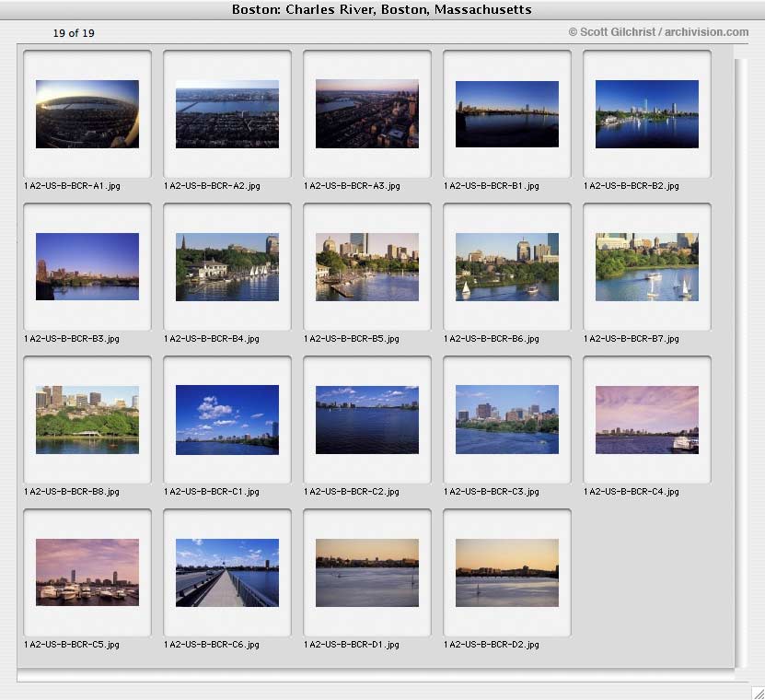
Task: Open thumbnail 1A2-US-B-BCR-D2 sunset
Action: [x=507, y=573]
